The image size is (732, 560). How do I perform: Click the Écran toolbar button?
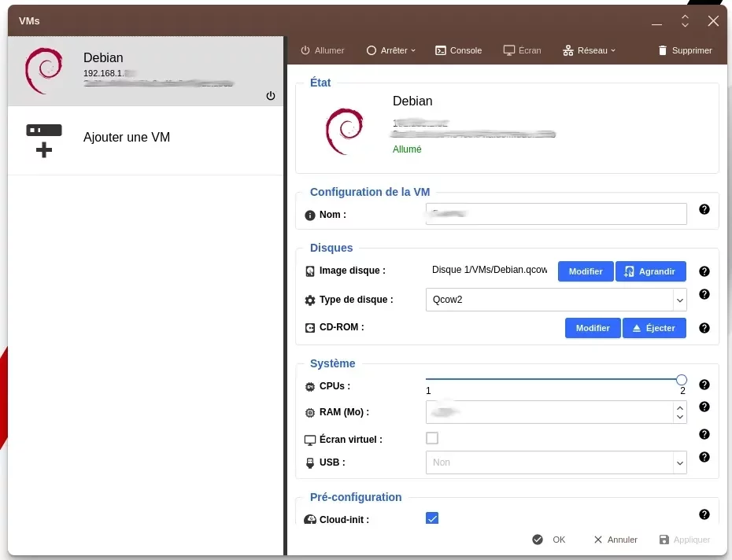coord(522,50)
